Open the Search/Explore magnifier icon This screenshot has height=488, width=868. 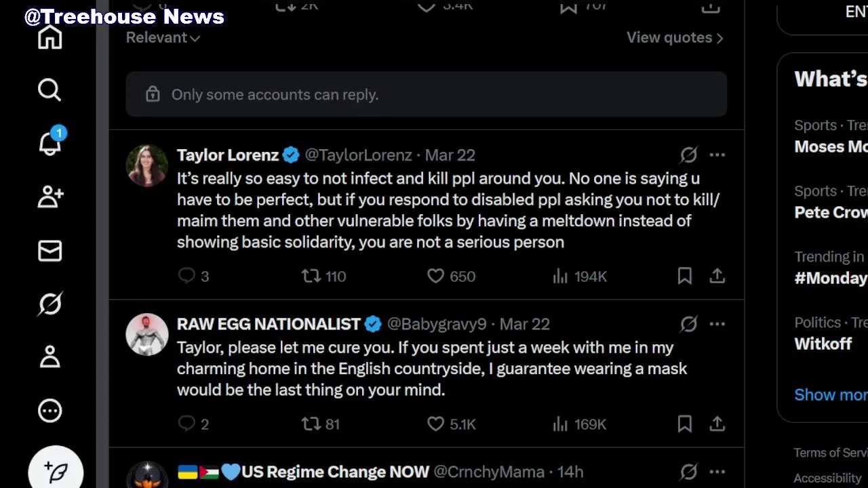coord(50,89)
